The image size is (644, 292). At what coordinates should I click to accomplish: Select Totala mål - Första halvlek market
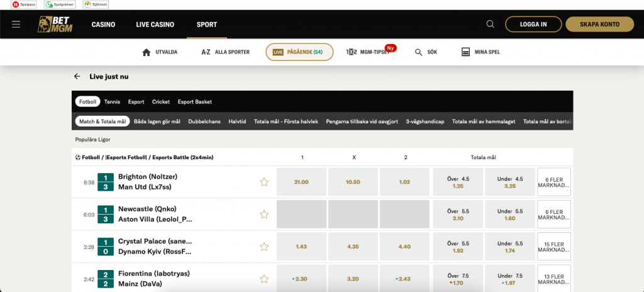(286, 121)
